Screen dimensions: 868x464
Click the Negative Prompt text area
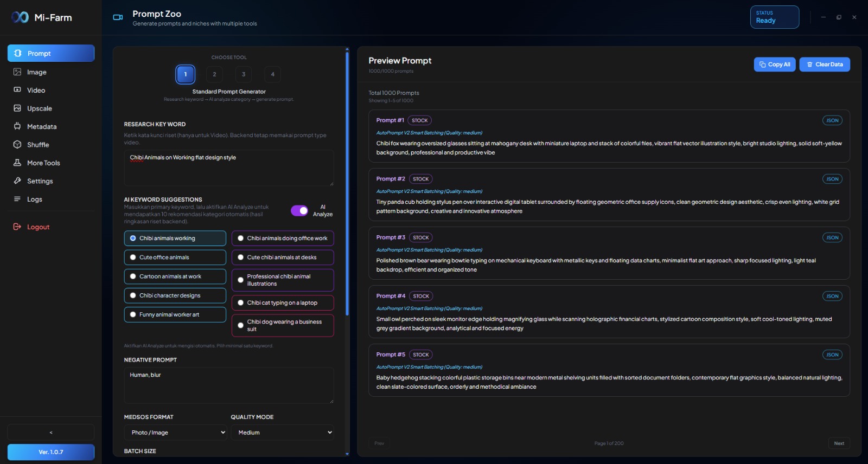pyautogui.click(x=229, y=385)
